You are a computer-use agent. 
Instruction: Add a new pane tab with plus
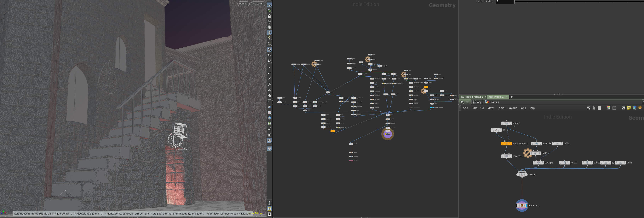pyautogui.click(x=511, y=97)
